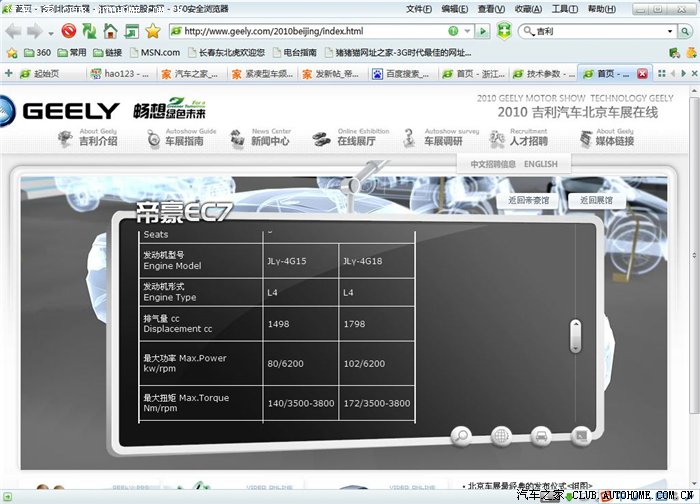Click the specs panel scroll slider handle
Viewport: 700px width, 504px height.
click(575, 336)
